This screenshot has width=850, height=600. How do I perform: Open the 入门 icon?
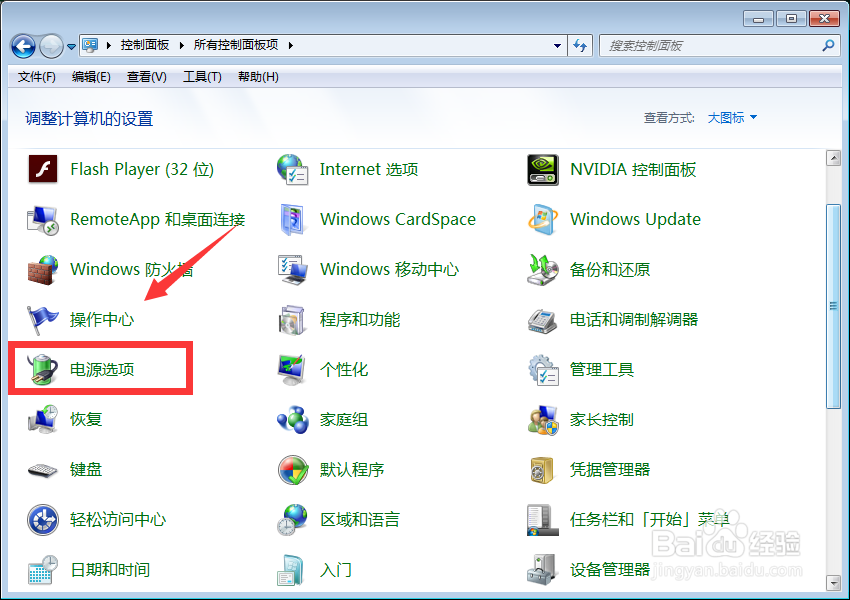click(291, 570)
